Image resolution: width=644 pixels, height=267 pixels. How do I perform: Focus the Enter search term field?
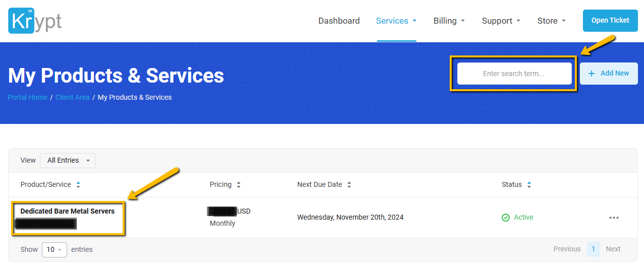pyautogui.click(x=514, y=74)
